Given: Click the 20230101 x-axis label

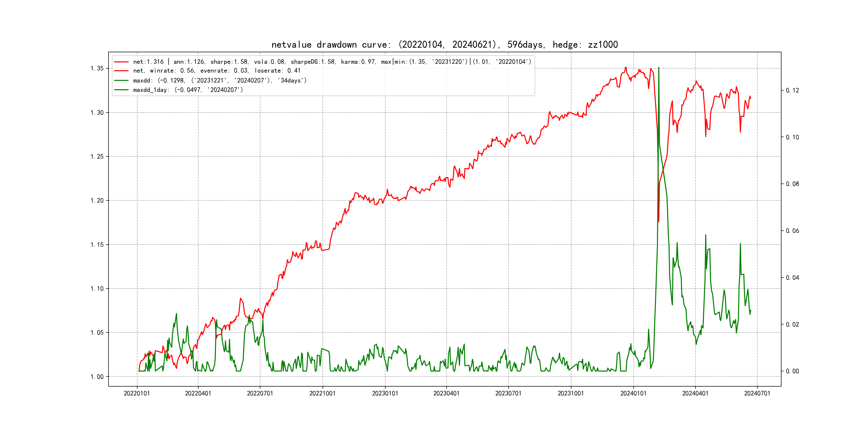Looking at the screenshot, I should pyautogui.click(x=385, y=393).
